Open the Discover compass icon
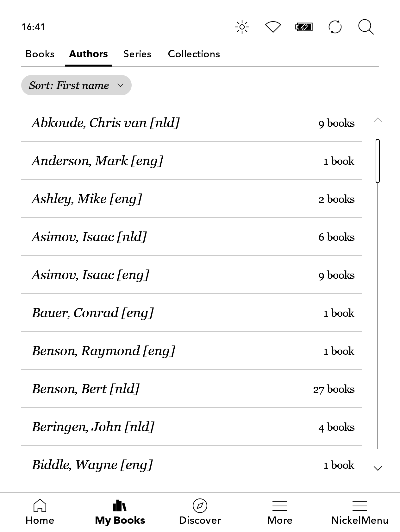This screenshot has height=532, width=400. [200, 512]
